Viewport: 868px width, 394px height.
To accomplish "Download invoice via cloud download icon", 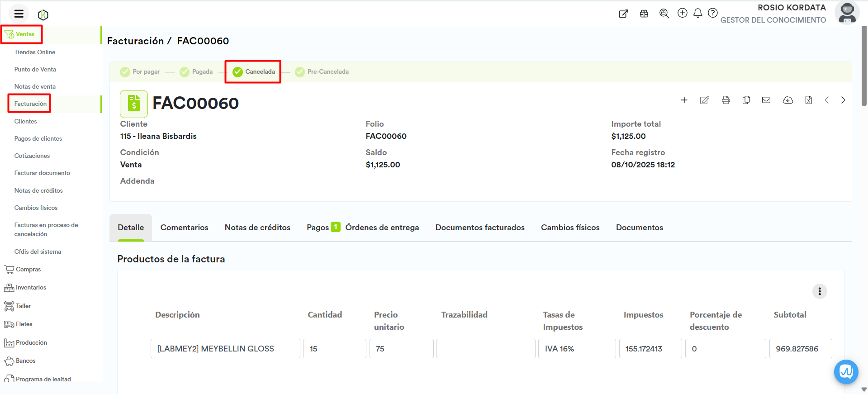I will click(787, 100).
